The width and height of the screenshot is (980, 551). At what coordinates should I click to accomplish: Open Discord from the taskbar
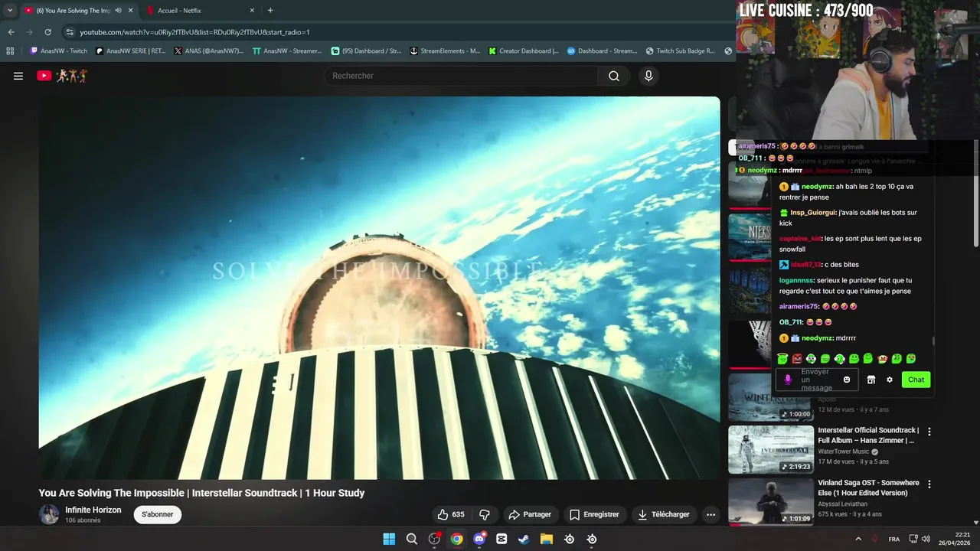click(x=479, y=539)
